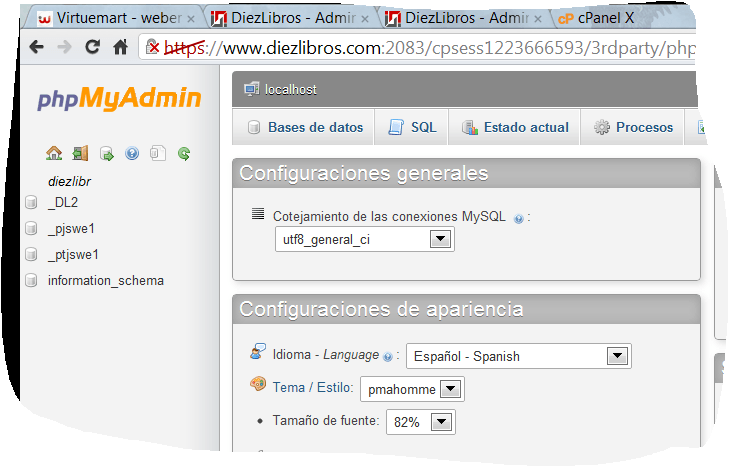Click the _ptjswe1 database cylinder icon

click(31, 254)
